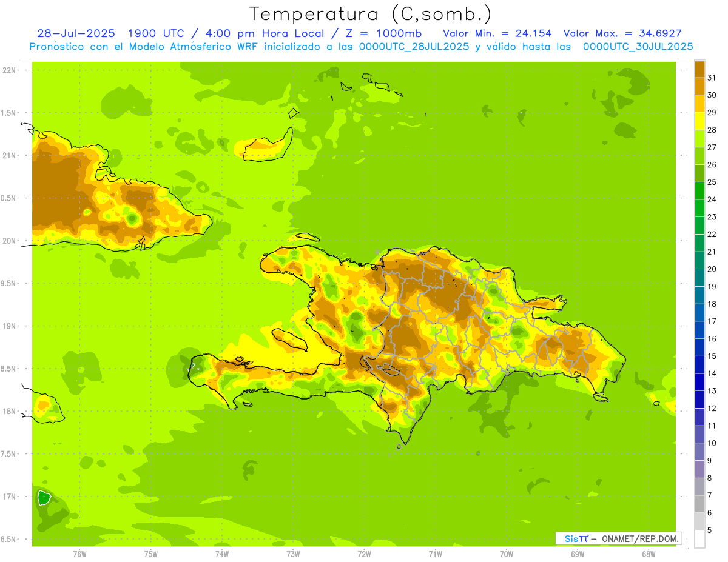Select the date text "28-Jul-2025"
This screenshot has height=562, width=728.
[78, 33]
